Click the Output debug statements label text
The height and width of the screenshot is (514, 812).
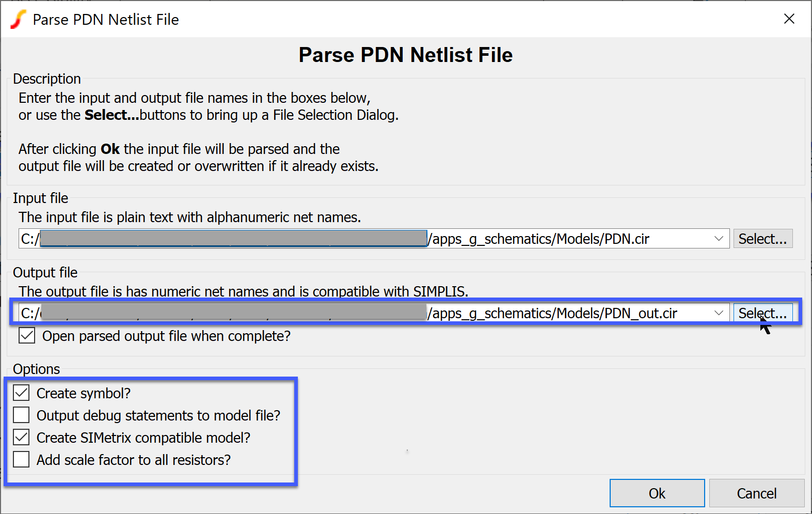(x=158, y=415)
